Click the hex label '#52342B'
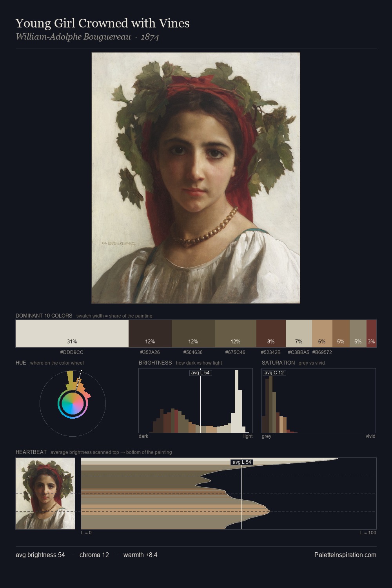This screenshot has width=392, height=588. [x=270, y=352]
